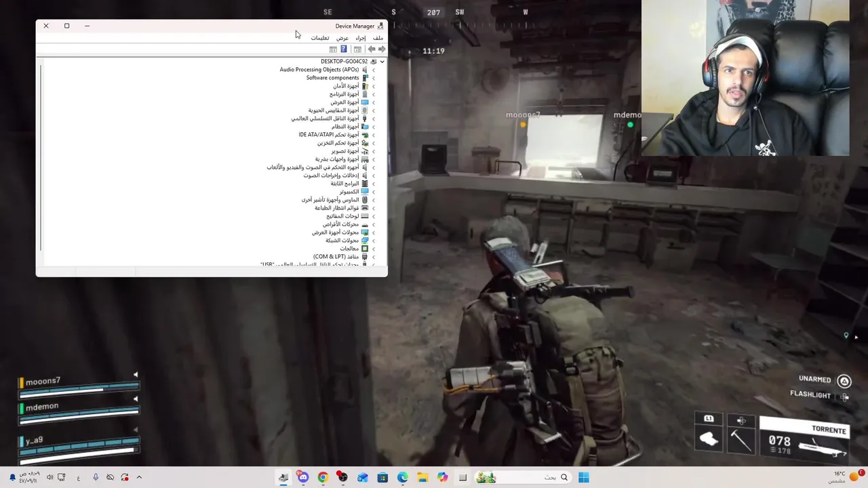Image resolution: width=868 pixels, height=488 pixels.
Task: Open File Explorer from the taskbar
Action: pos(422,477)
